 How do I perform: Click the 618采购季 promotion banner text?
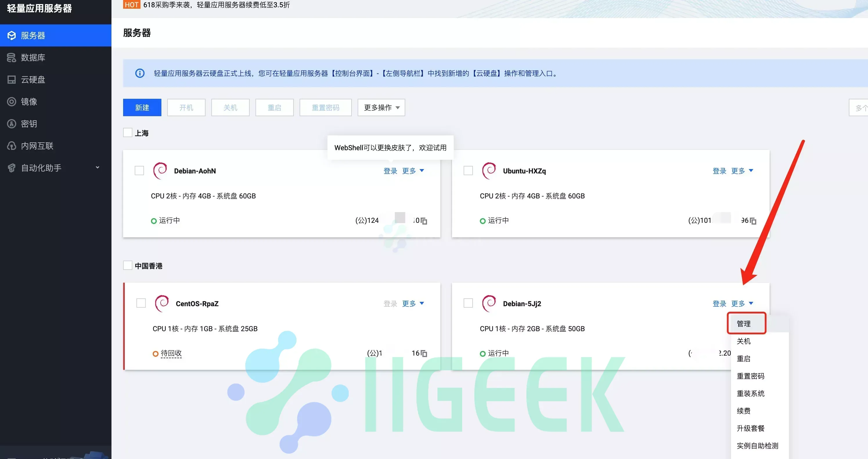(x=216, y=5)
